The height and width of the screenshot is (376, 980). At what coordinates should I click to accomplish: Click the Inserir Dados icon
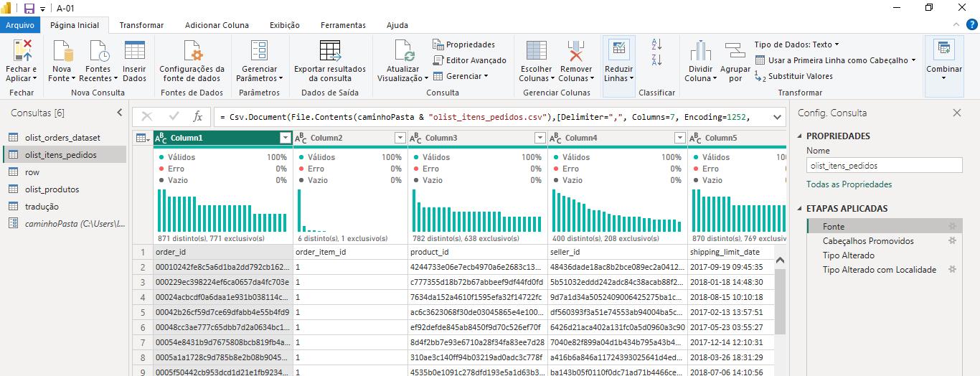coord(134,52)
